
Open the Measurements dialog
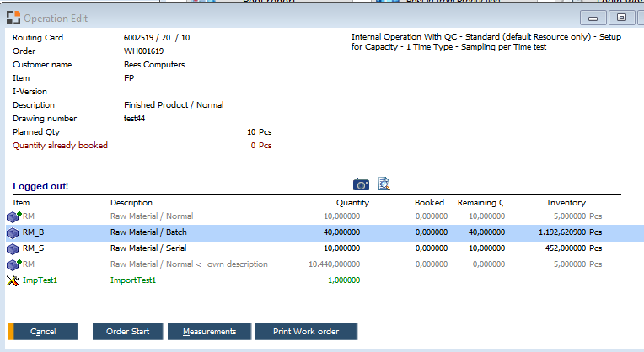tap(209, 332)
